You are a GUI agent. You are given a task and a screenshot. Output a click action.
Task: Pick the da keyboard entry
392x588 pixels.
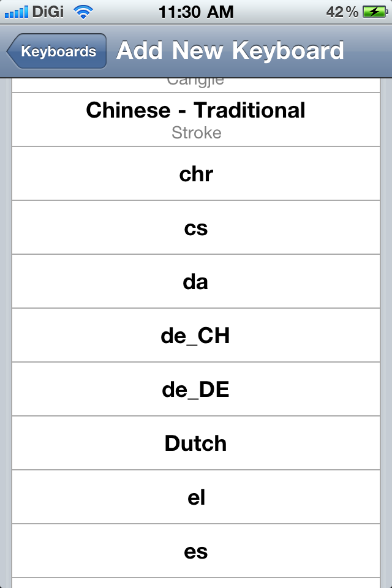click(196, 282)
